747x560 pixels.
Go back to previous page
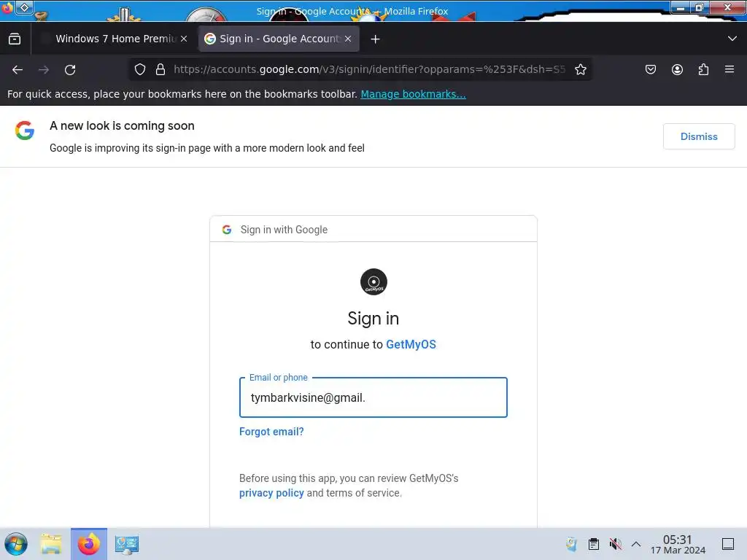[x=18, y=69]
